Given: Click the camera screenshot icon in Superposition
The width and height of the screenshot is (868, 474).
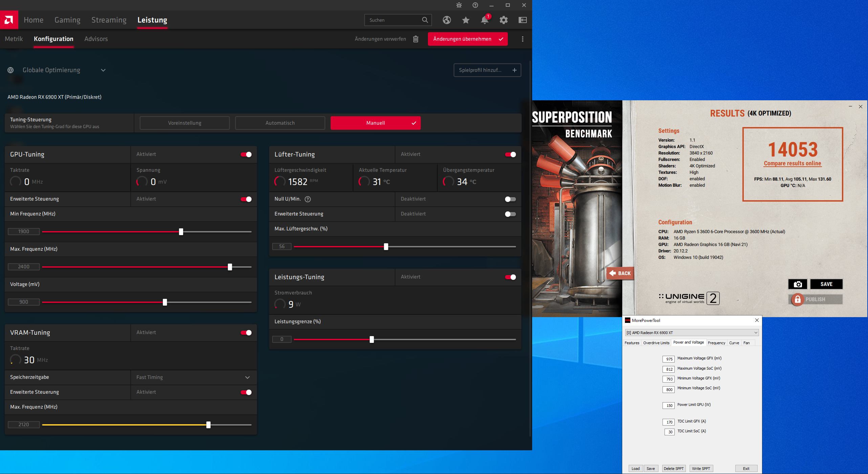Looking at the screenshot, I should pyautogui.click(x=798, y=284).
